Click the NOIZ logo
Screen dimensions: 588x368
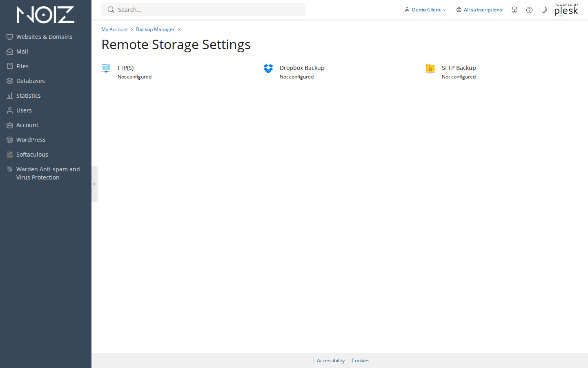click(45, 15)
